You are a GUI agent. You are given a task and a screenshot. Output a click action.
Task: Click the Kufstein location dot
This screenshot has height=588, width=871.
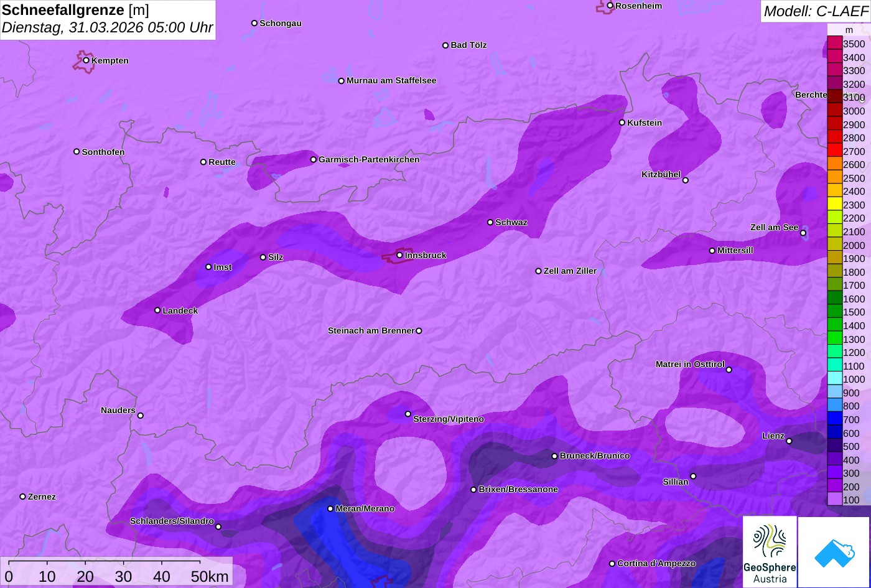coord(622,123)
